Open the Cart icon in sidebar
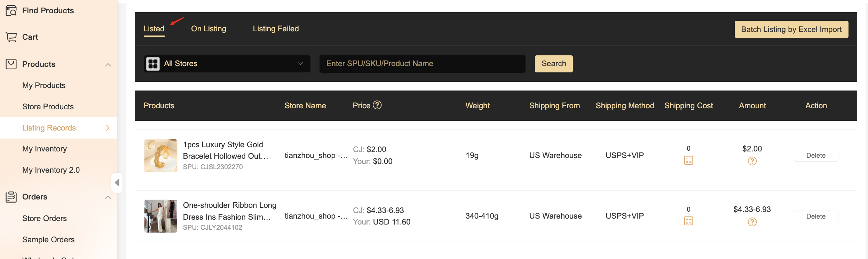The width and height of the screenshot is (868, 259). click(11, 37)
